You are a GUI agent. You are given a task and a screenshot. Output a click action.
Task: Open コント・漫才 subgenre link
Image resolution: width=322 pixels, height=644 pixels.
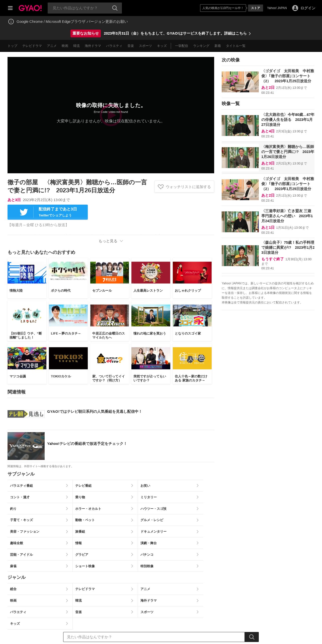coord(40,497)
